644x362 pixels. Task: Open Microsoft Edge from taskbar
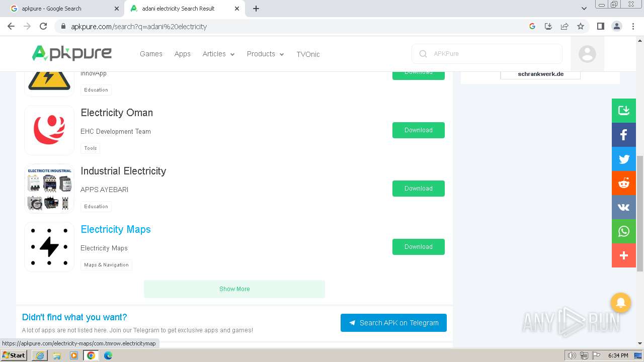108,355
